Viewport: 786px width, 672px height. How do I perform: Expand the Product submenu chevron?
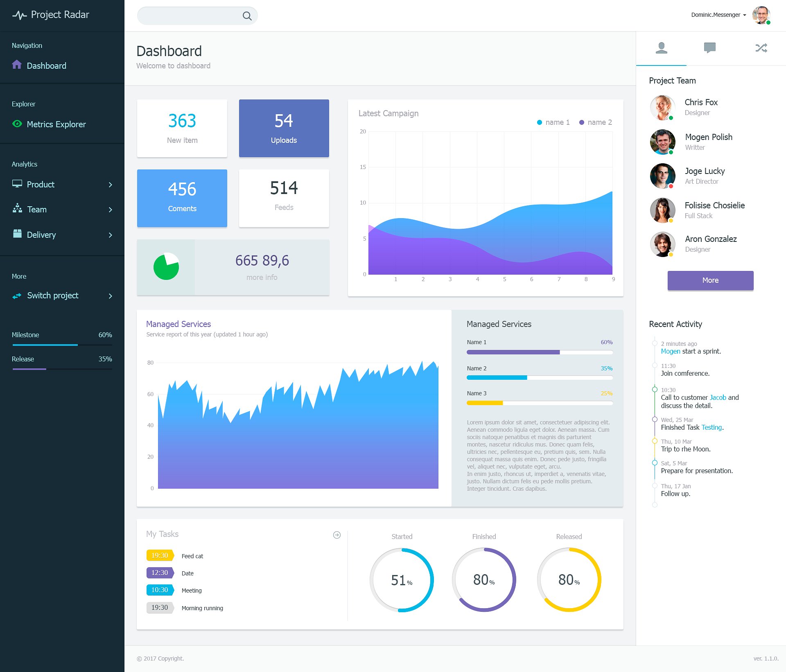click(110, 185)
